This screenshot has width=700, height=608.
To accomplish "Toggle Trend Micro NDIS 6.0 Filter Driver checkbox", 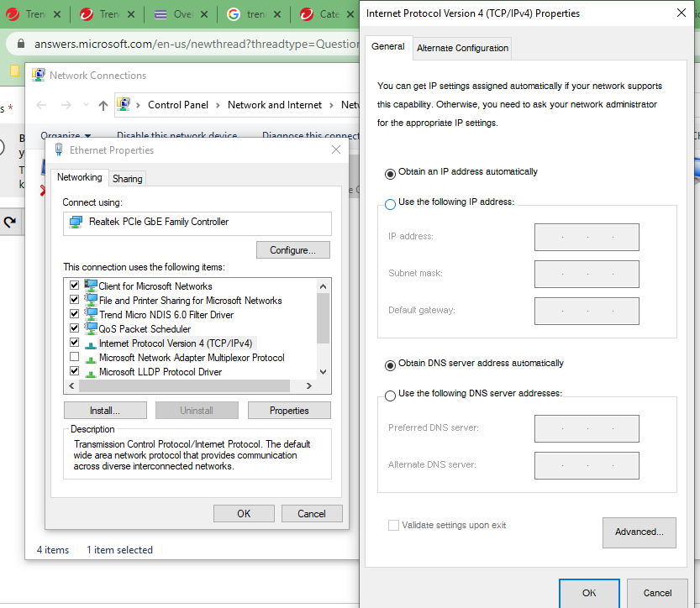I will [x=75, y=313].
